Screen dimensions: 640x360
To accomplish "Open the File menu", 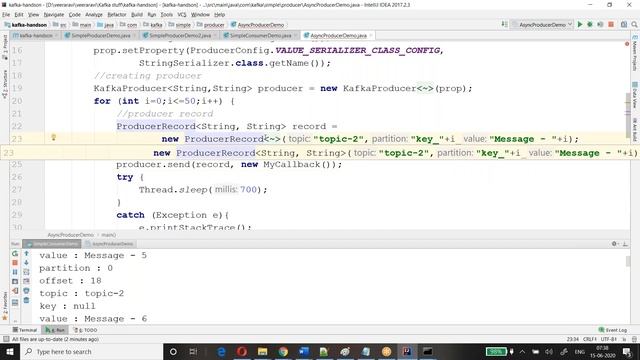I will pos(6,14).
